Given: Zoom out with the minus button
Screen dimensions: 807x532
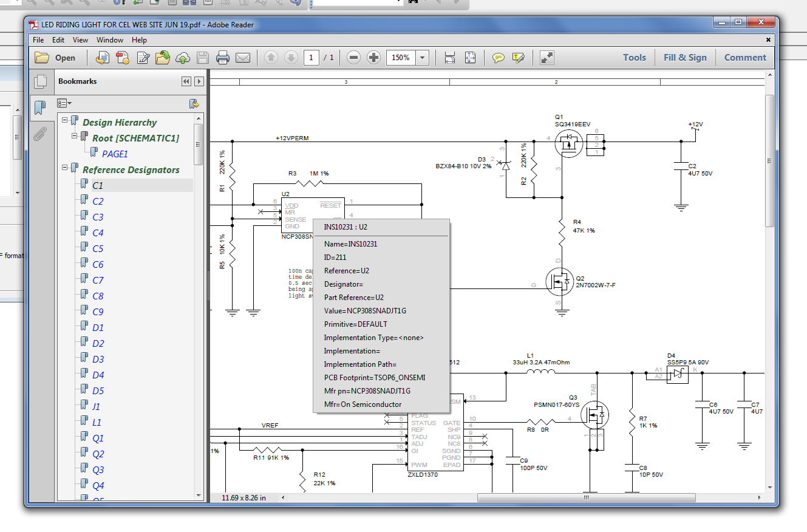Looking at the screenshot, I should pos(354,58).
